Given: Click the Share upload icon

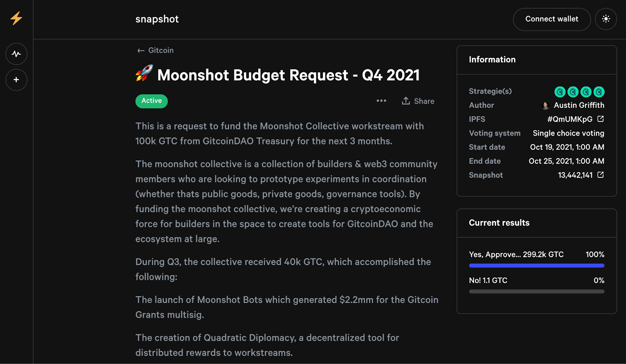Looking at the screenshot, I should [406, 101].
